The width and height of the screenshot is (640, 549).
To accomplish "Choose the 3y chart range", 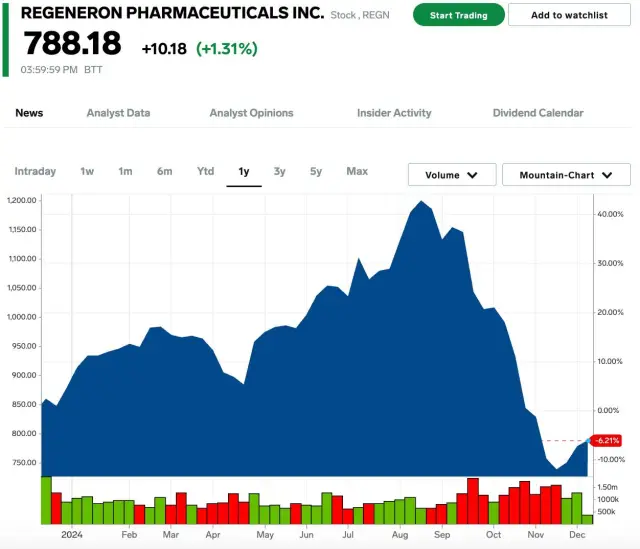I will coord(279,171).
